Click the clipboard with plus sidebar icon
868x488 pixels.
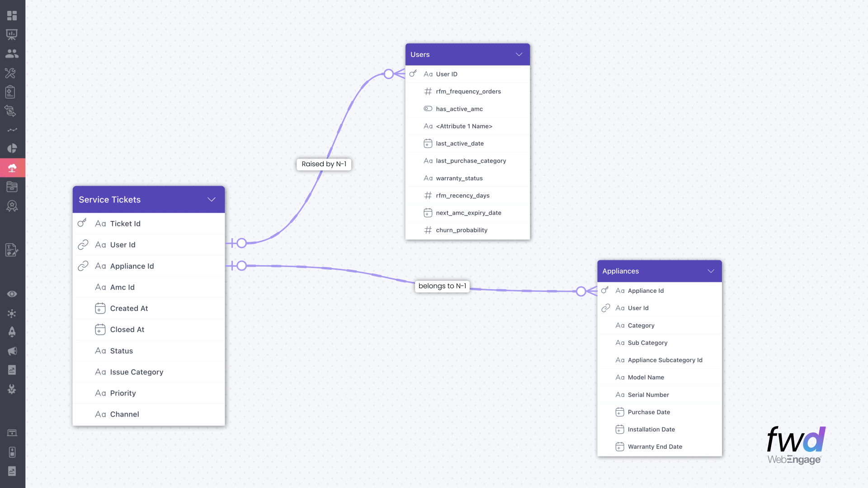[x=10, y=92]
